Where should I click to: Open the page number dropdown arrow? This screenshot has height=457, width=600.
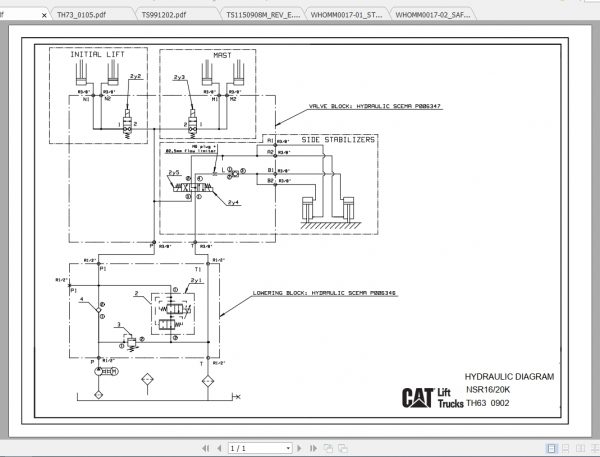point(288,448)
